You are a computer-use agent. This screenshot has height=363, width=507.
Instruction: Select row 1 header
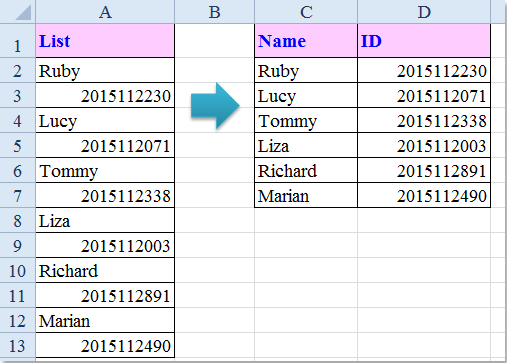click(x=17, y=41)
